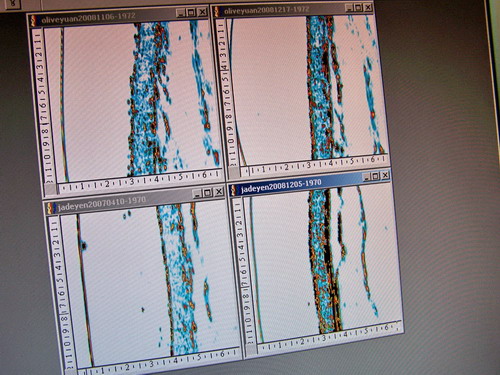Screen dimensions: 500x375
Task: Close the jadeyen20081205-1970 window
Action: click(x=385, y=175)
